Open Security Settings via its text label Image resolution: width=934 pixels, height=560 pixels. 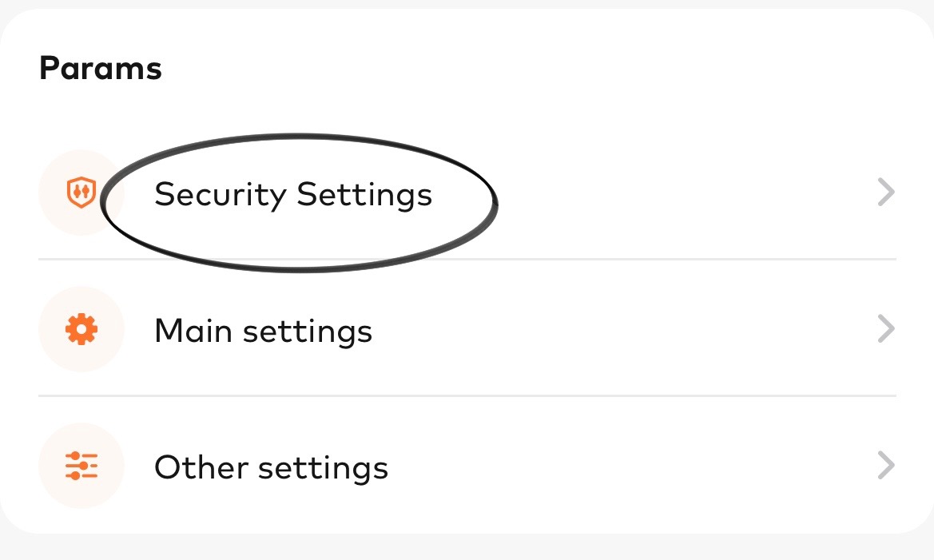(292, 194)
